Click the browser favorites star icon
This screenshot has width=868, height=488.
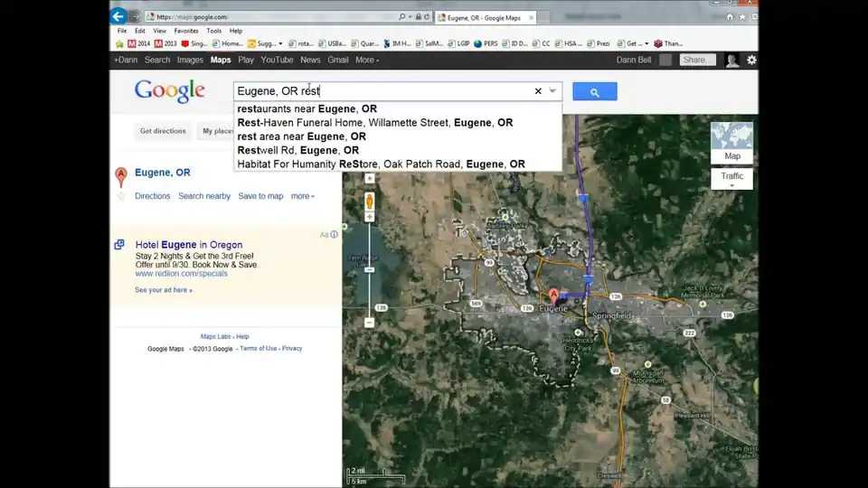742,17
